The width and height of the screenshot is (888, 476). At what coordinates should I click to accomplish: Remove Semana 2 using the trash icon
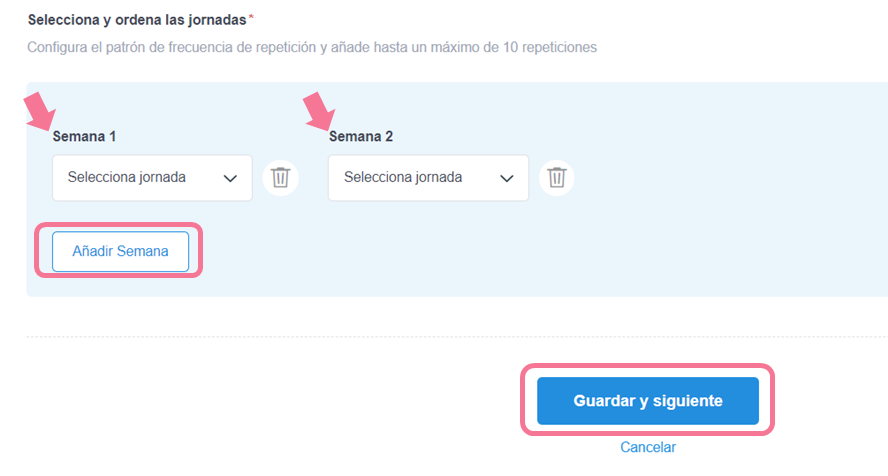[557, 178]
